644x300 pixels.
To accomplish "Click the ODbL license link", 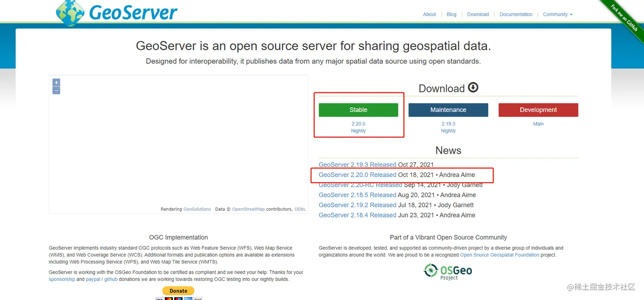I will pos(300,209).
